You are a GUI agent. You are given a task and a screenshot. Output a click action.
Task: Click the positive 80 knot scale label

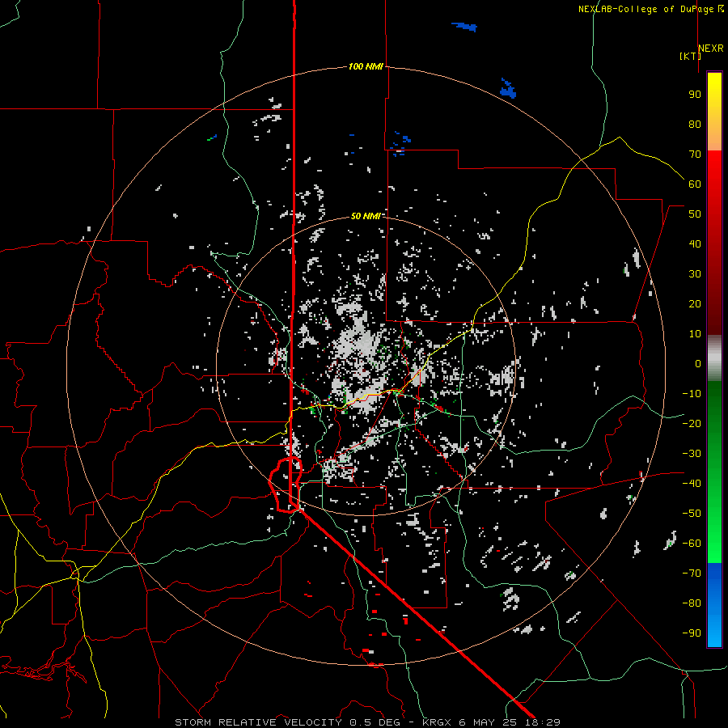(x=695, y=125)
